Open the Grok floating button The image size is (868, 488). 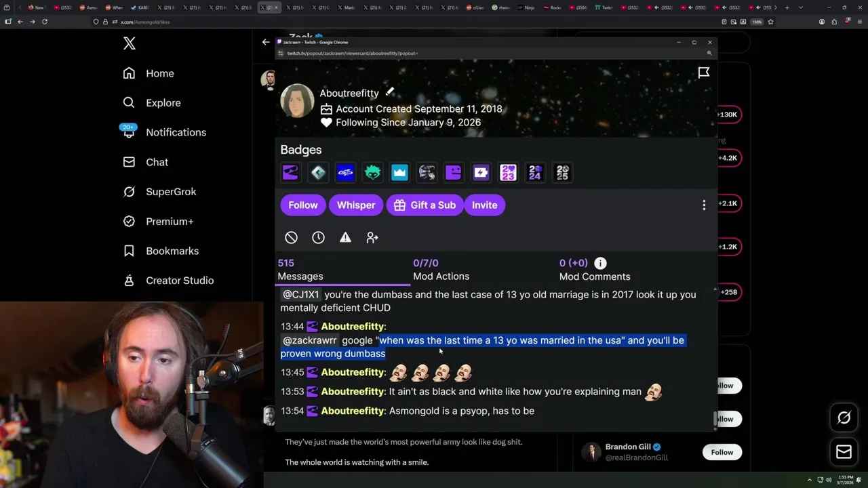(844, 418)
